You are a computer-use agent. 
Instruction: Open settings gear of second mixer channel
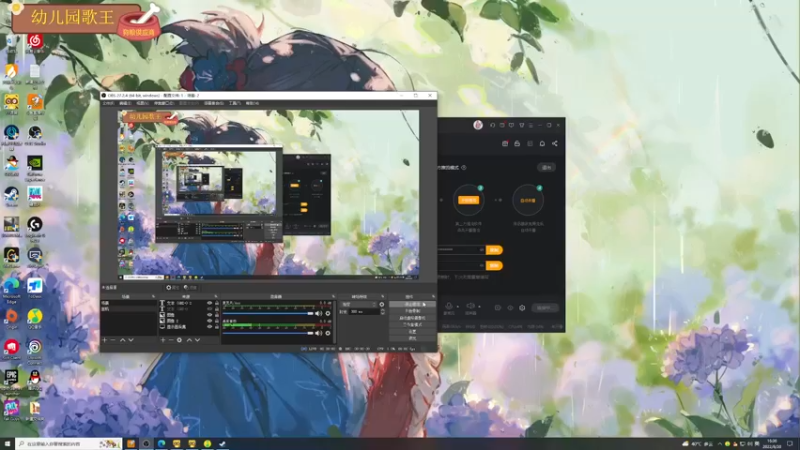tap(328, 333)
